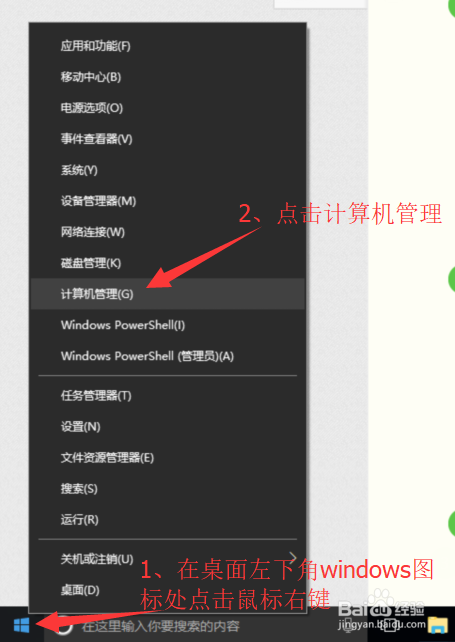Open 设备管理器(M) from the menu
The image size is (455, 642).
(x=168, y=201)
